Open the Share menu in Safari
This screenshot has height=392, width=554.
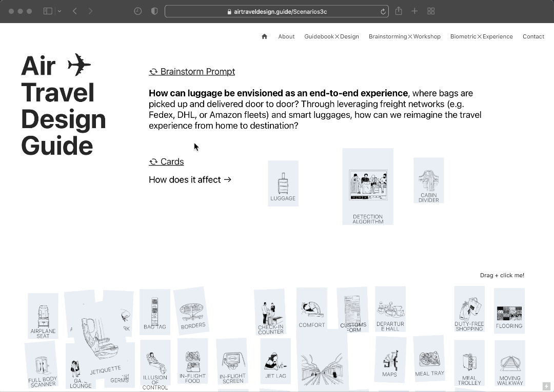point(399,11)
